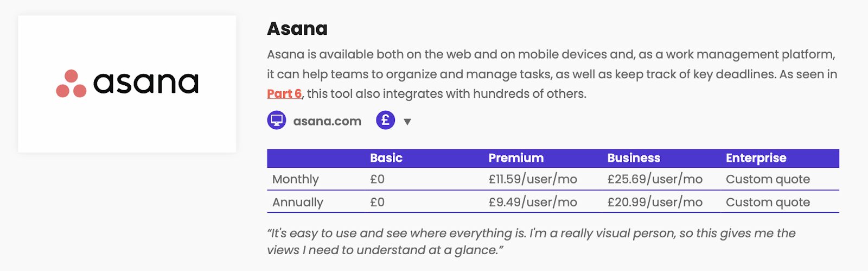Click the Monthly row label

(296, 179)
